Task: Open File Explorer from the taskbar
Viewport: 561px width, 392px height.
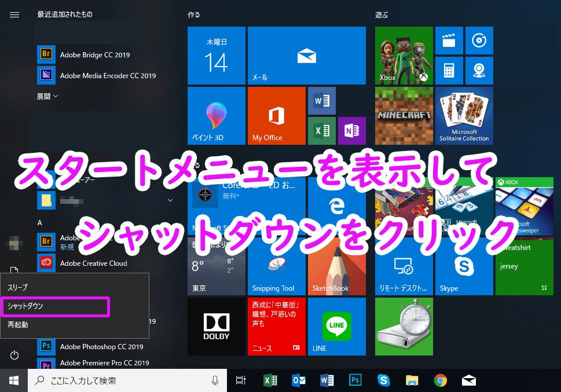Action: click(x=412, y=380)
